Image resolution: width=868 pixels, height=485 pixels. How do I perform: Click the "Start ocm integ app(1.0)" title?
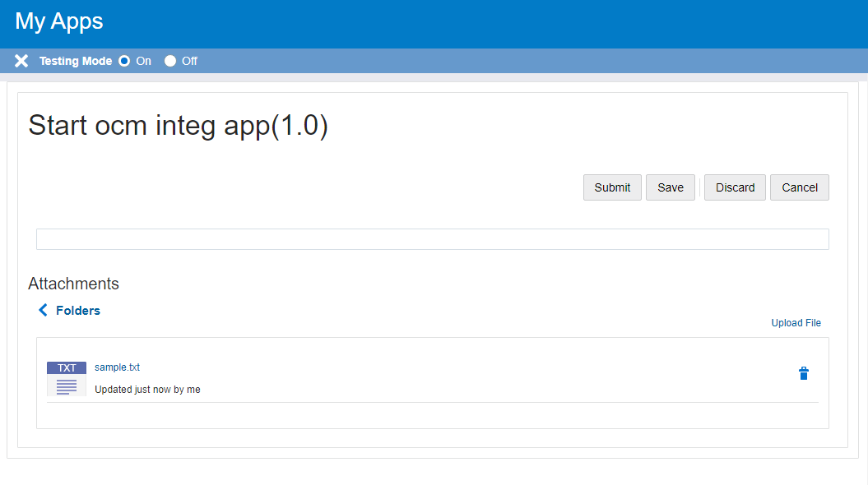(x=178, y=126)
